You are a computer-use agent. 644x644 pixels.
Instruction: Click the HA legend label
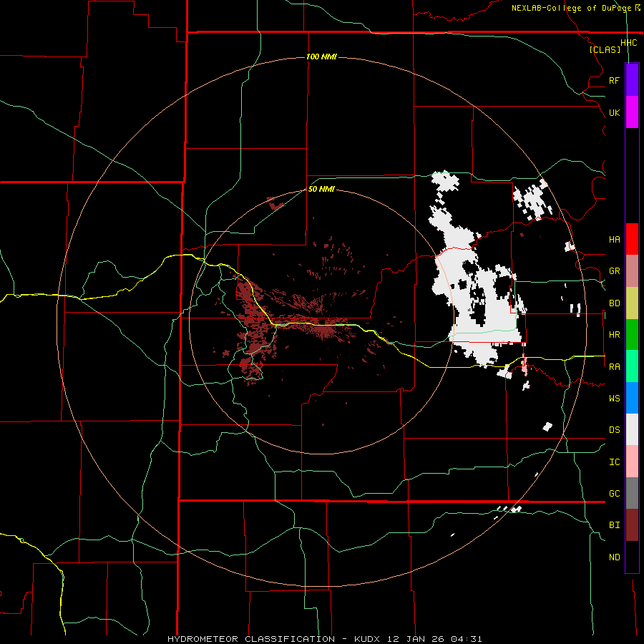614,239
